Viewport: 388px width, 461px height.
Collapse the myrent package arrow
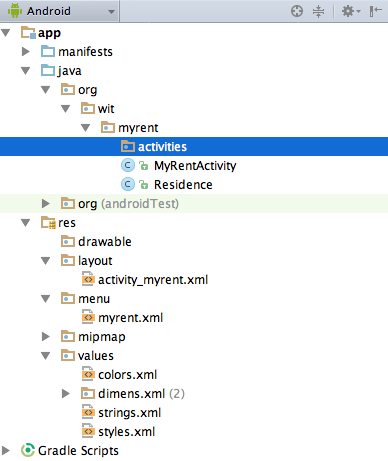click(x=86, y=128)
